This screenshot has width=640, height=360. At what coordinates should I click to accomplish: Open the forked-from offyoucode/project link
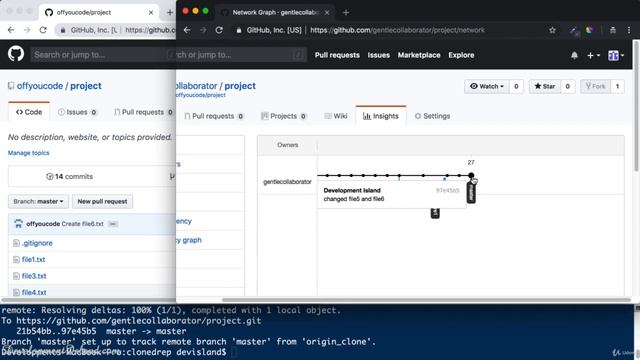(200, 95)
